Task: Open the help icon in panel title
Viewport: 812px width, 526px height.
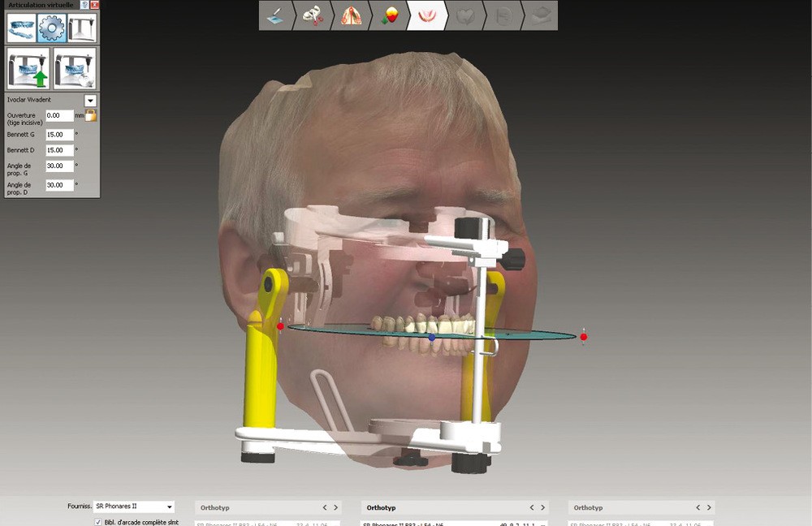Action: pyautogui.click(x=85, y=5)
